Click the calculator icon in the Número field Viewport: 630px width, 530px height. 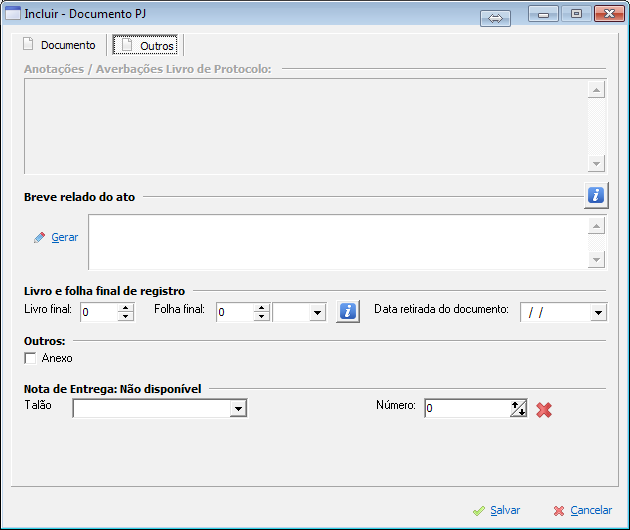pyautogui.click(x=519, y=408)
